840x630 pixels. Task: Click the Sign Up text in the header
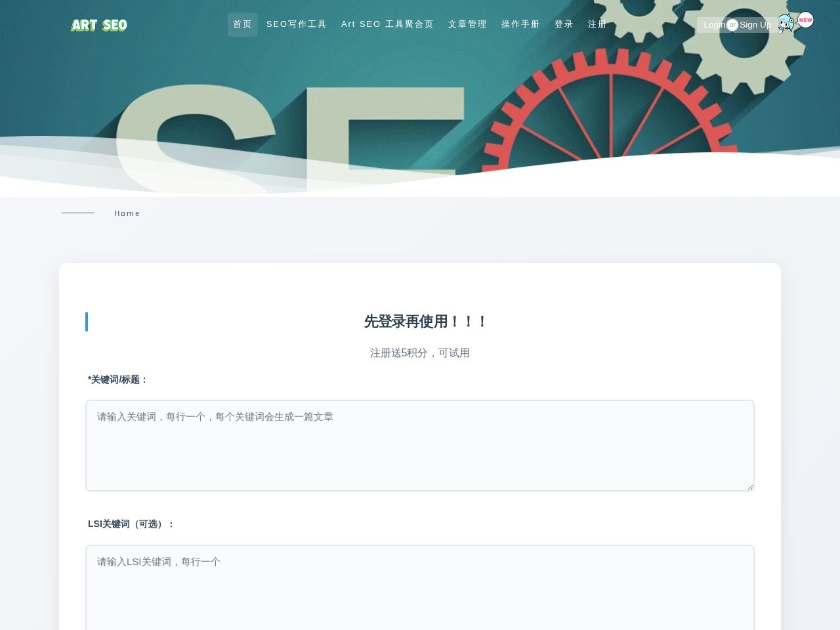coord(755,25)
